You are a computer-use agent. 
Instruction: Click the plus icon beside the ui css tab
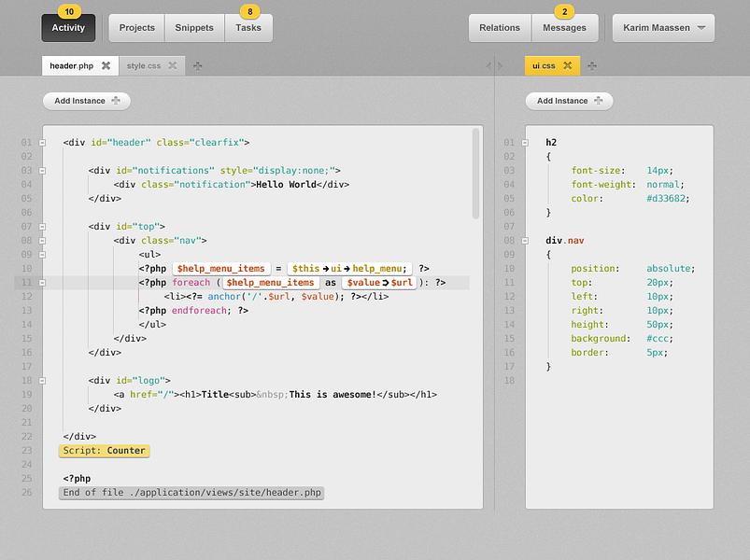[590, 65]
